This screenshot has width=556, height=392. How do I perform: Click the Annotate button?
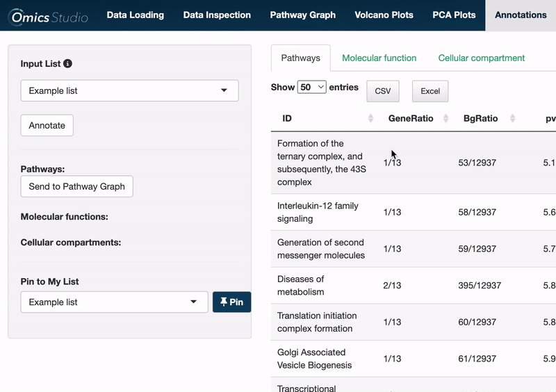coord(47,126)
